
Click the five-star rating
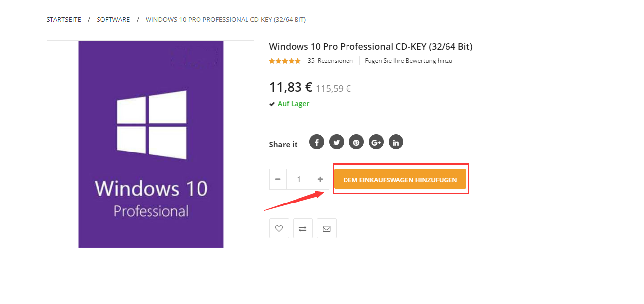point(285,61)
